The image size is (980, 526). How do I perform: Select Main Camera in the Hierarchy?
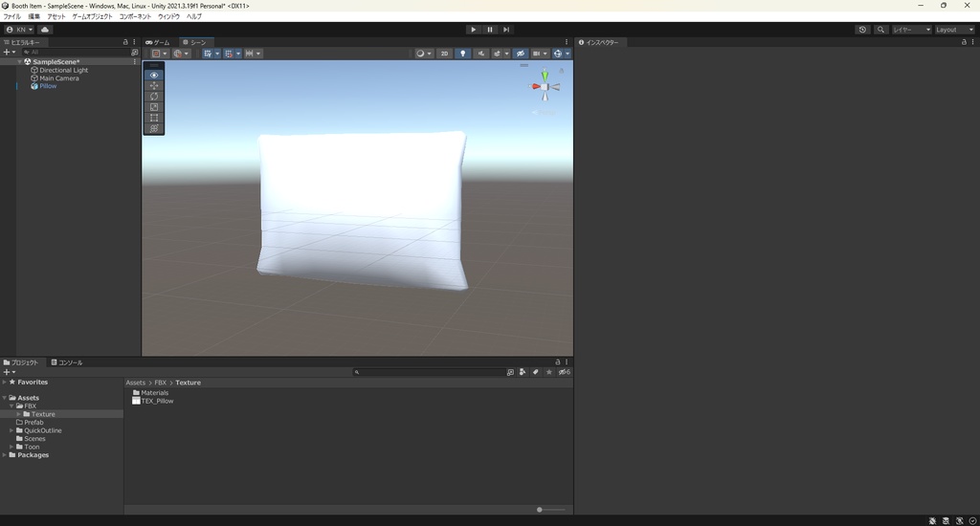[59, 78]
